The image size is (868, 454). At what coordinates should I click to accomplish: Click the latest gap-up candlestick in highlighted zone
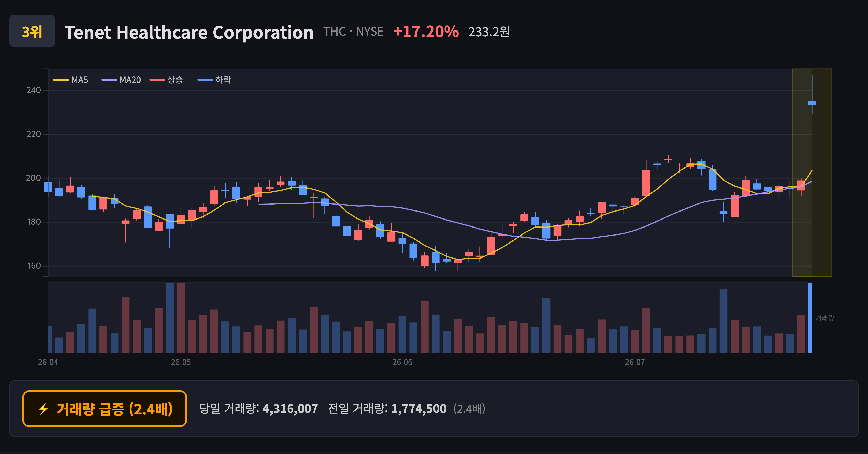(x=812, y=103)
